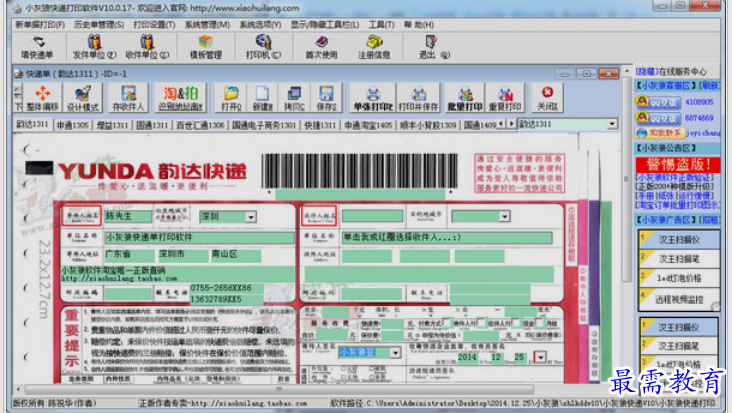Open the date picker dropdown beside 25
Image resolution: width=732 pixels, height=413 pixels.
pyautogui.click(x=540, y=358)
